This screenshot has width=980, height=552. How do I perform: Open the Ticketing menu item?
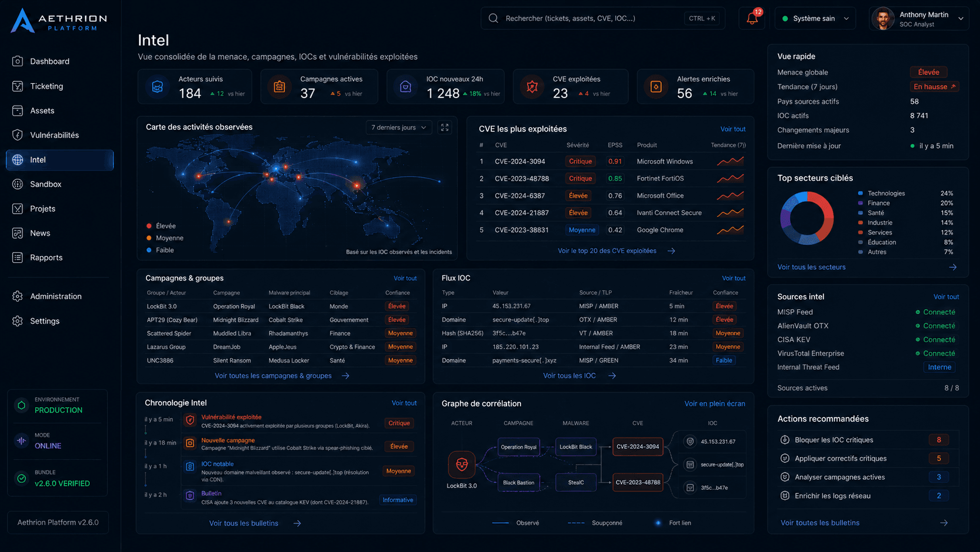(60, 86)
